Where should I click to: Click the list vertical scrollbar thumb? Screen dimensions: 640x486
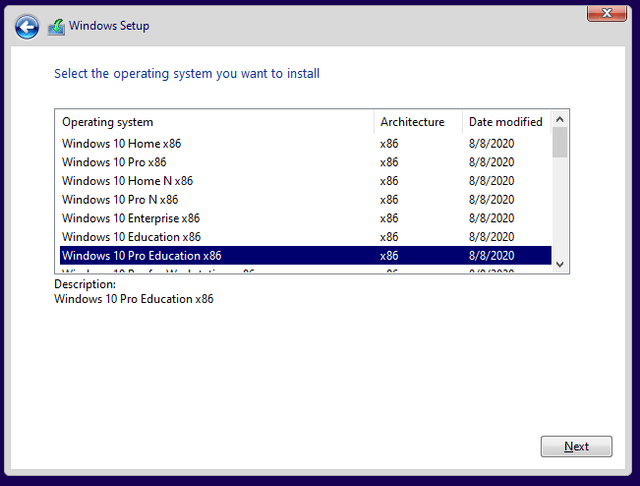[560, 142]
